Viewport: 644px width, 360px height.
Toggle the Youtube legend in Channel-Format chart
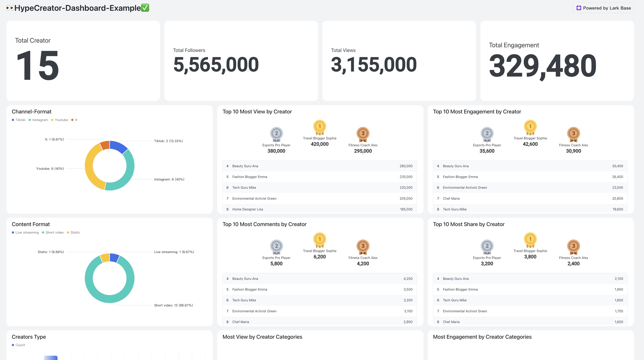click(x=60, y=120)
